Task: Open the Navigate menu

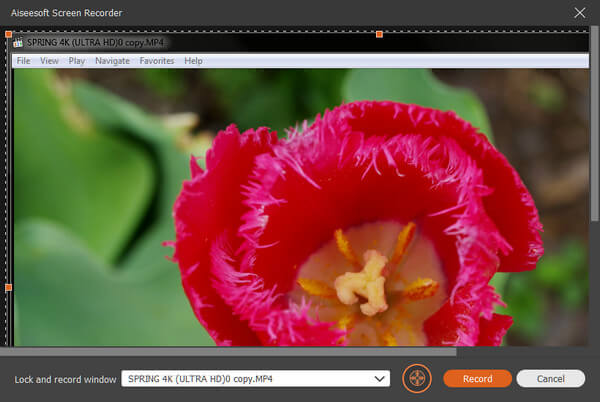Action: pyautogui.click(x=112, y=61)
